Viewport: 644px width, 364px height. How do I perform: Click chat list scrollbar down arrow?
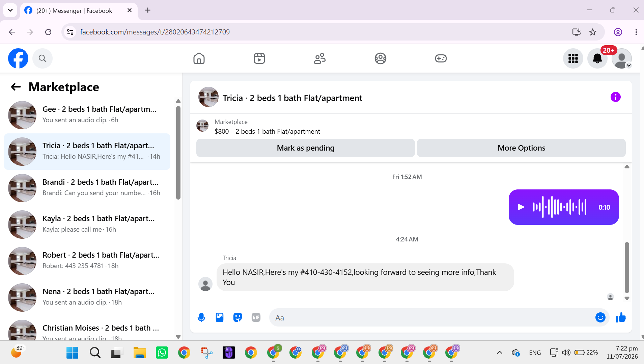pyautogui.click(x=178, y=337)
